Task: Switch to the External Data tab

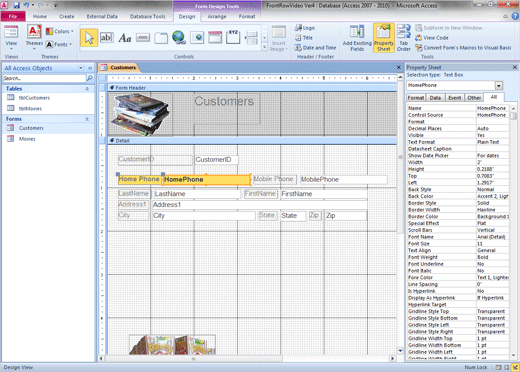Action: point(102,16)
